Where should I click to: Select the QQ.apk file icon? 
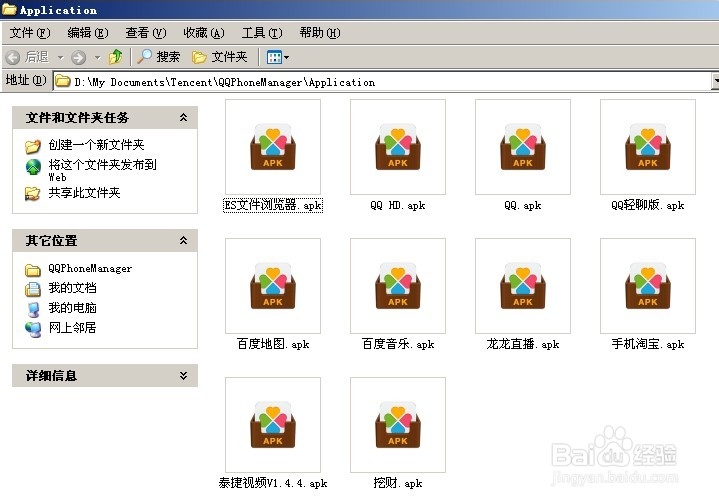(x=523, y=147)
